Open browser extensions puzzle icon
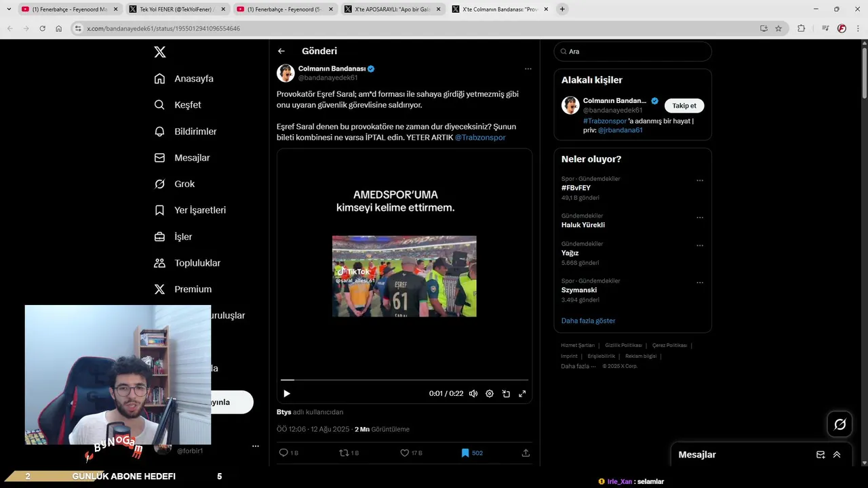 pyautogui.click(x=801, y=28)
